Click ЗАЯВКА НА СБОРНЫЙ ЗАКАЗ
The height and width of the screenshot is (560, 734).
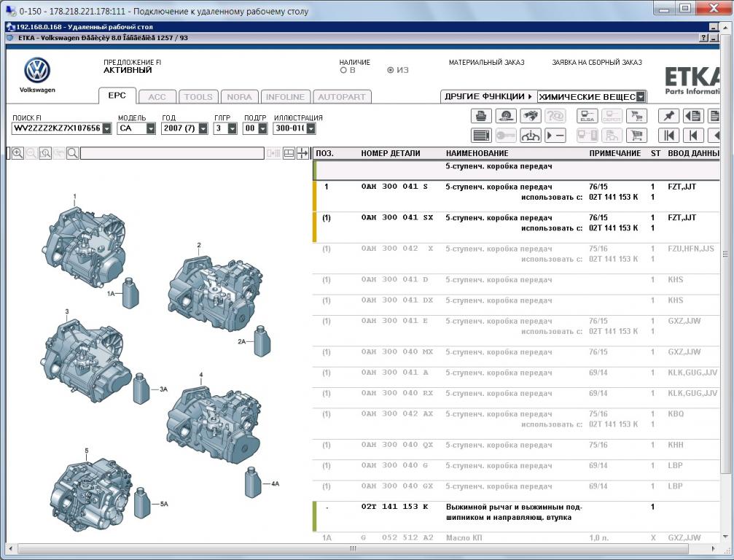click(597, 62)
